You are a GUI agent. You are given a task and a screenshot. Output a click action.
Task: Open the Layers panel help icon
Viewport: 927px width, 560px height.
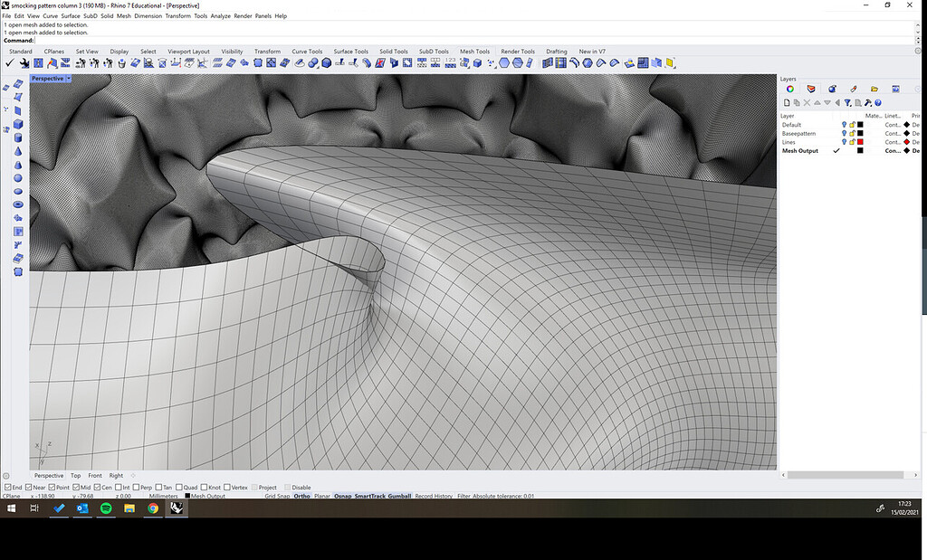tap(878, 102)
